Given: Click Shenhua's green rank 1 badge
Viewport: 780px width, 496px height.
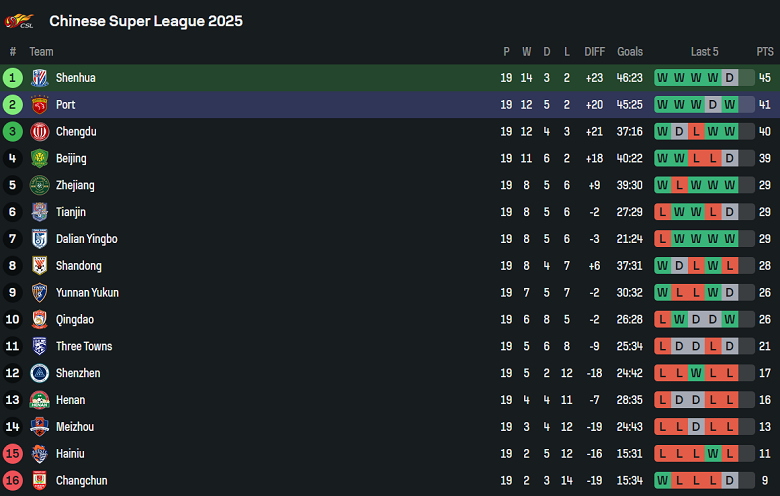Looking at the screenshot, I should (13, 78).
